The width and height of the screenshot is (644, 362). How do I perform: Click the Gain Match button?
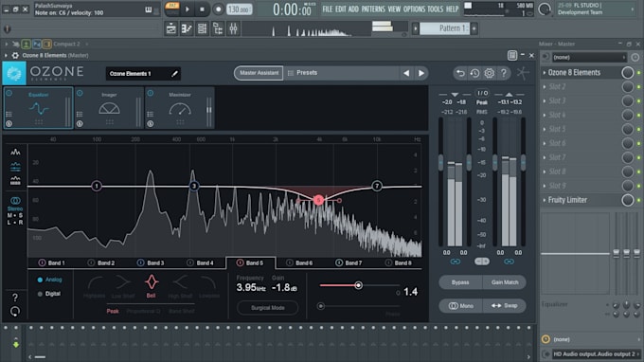[505, 282]
